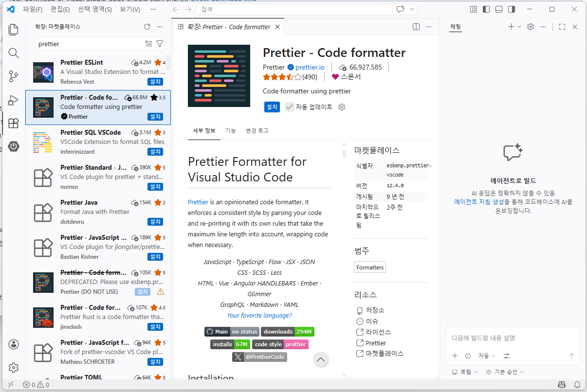
Task: Switch to the 기능 tab
Action: 231,130
